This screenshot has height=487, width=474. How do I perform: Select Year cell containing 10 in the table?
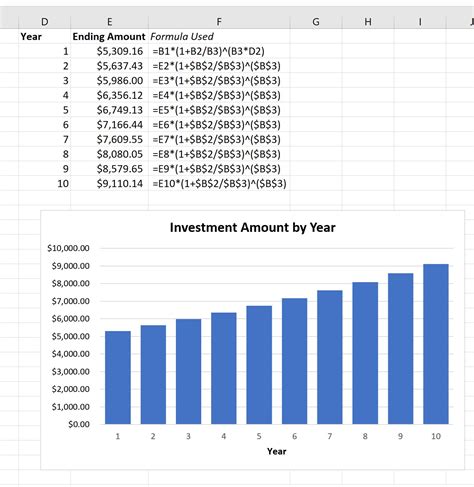click(44, 183)
